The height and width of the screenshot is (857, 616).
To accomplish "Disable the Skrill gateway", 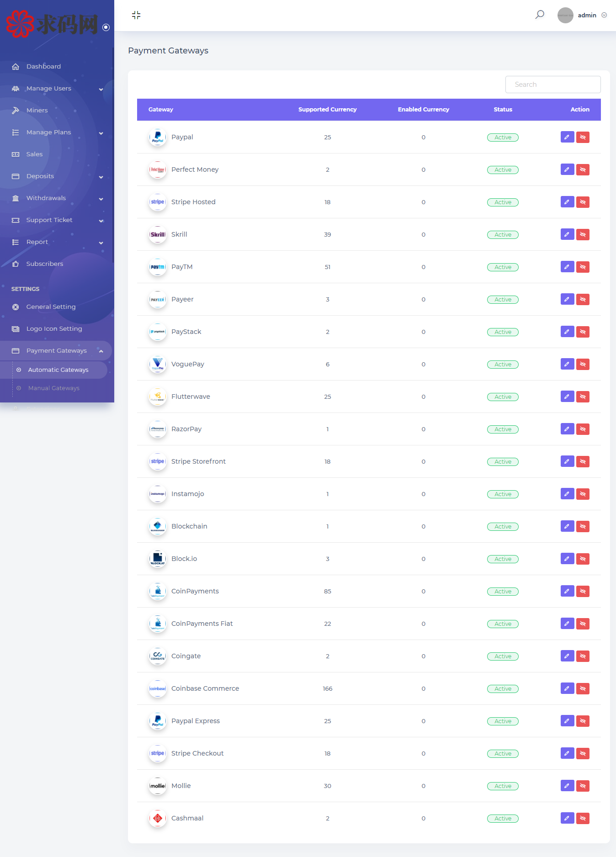I will click(583, 234).
